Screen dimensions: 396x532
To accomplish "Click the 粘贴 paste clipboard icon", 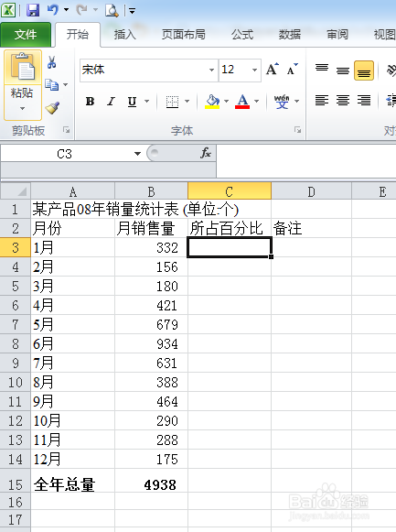I will [x=23, y=67].
